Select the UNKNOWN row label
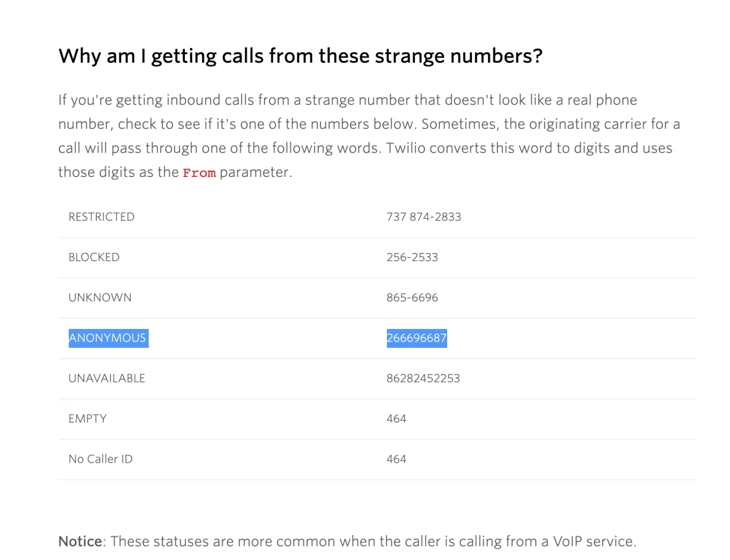 [100, 298]
